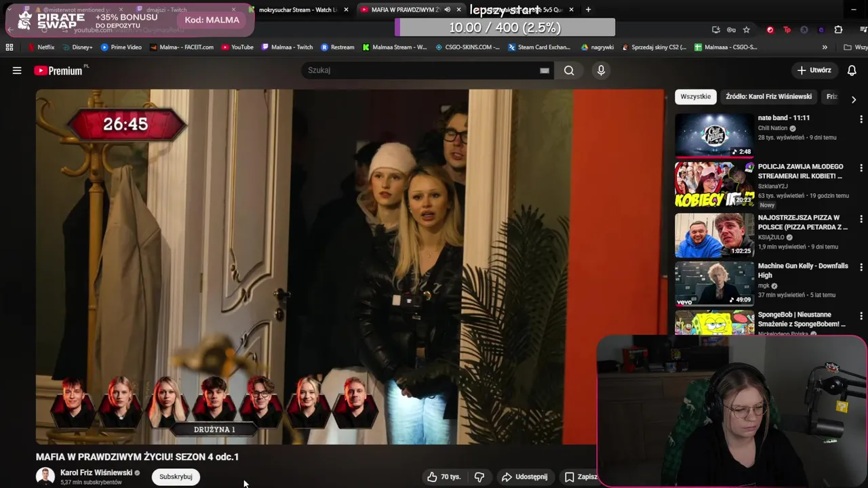Select the Wszystkie filter chip
This screenshot has width=868, height=488.
[x=695, y=97]
